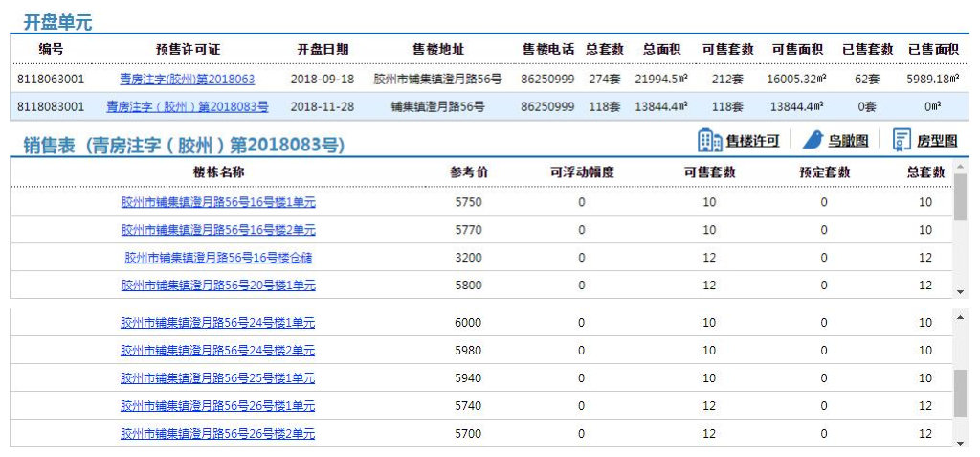Click scroll up arrow of lower table
Viewport: 980px width, 457px height.
(x=961, y=317)
